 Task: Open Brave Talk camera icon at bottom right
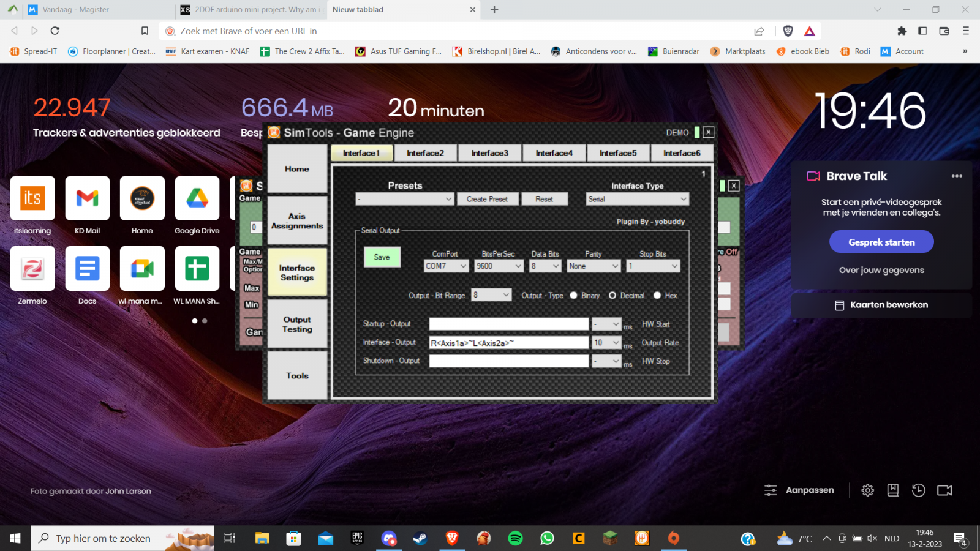click(x=944, y=490)
